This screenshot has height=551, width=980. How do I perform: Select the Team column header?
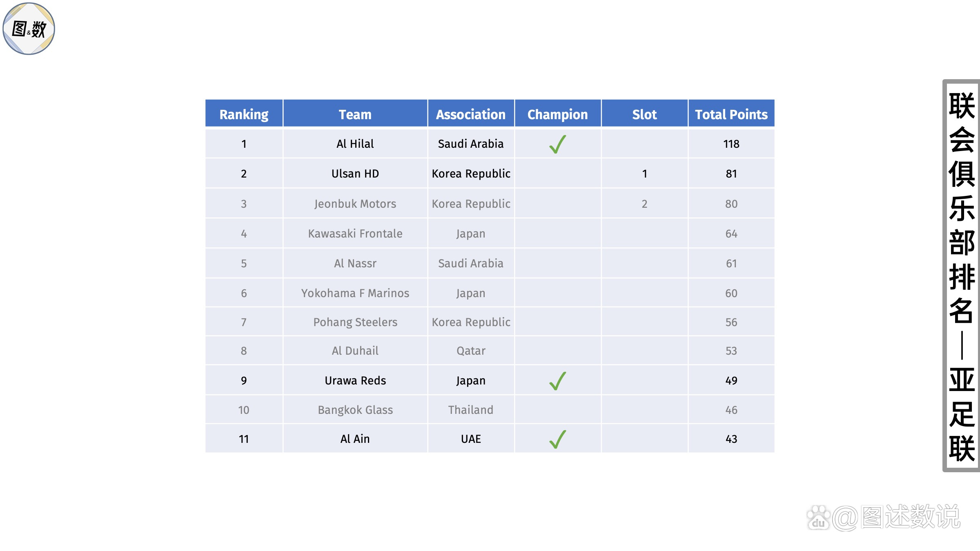click(355, 114)
